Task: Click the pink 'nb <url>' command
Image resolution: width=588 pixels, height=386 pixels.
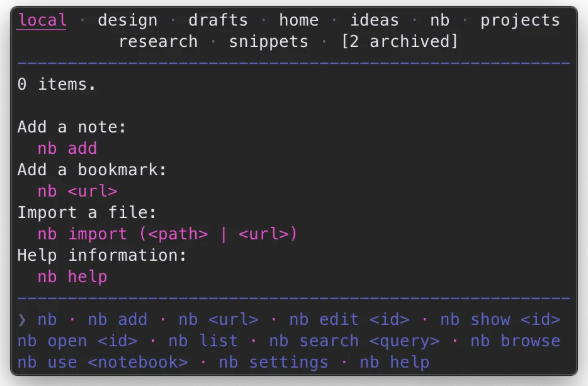Action: (x=77, y=191)
